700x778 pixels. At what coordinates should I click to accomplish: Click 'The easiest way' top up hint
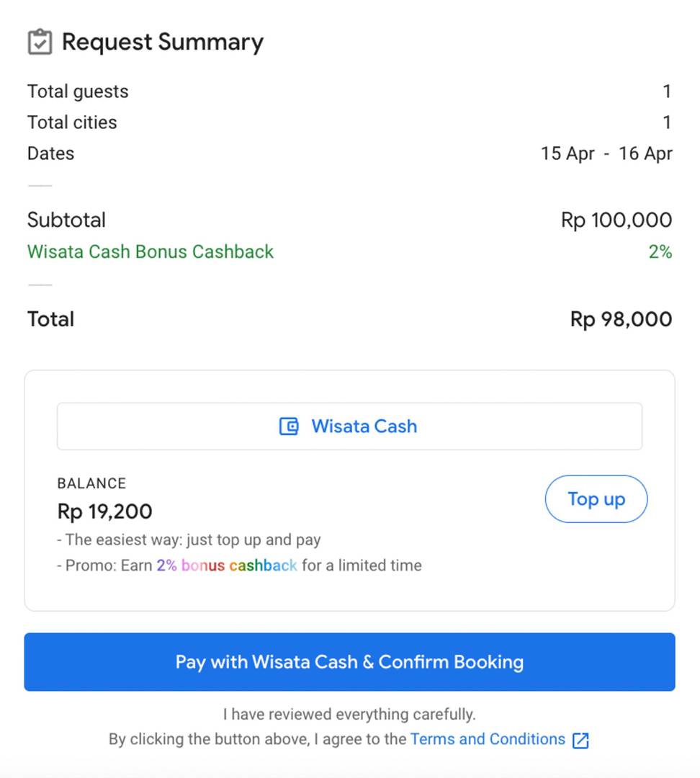click(189, 540)
